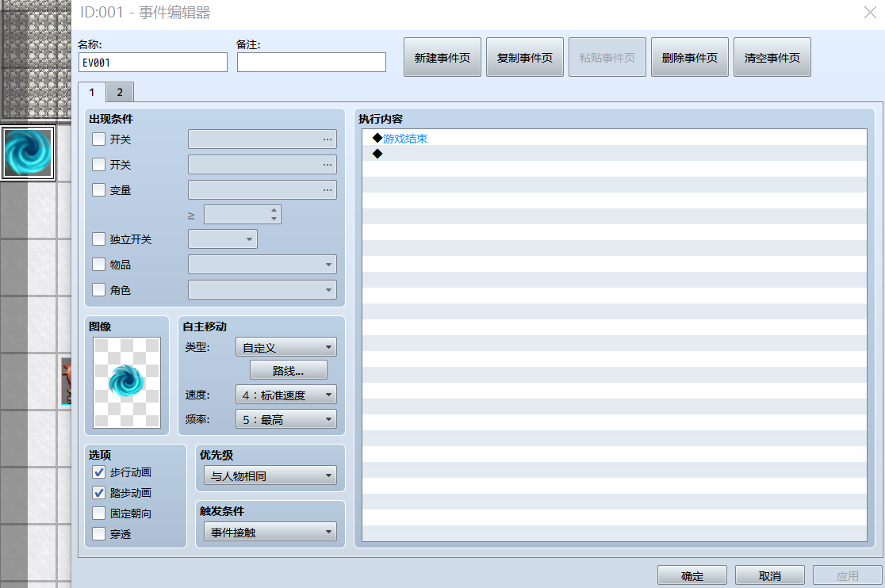
Task: Click the 变量 selector field
Action: pyautogui.click(x=262, y=190)
